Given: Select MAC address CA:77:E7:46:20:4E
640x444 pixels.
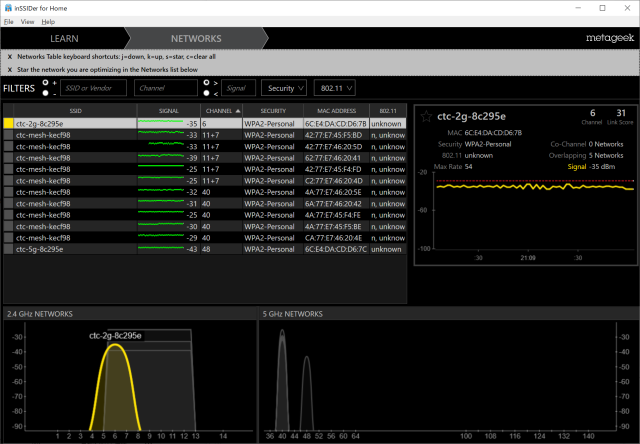Looking at the screenshot, I should click(x=333, y=238).
